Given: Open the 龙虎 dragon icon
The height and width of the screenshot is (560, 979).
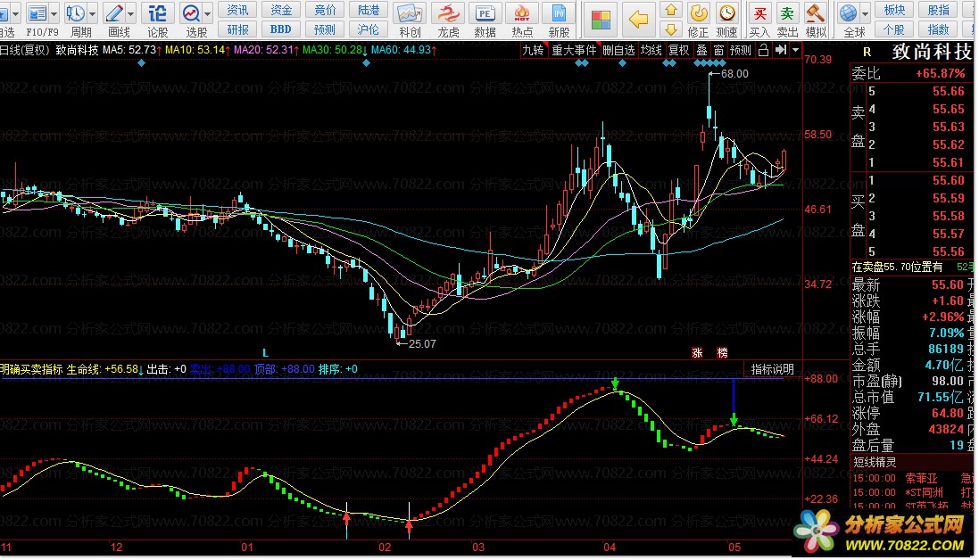Looking at the screenshot, I should click(448, 13).
